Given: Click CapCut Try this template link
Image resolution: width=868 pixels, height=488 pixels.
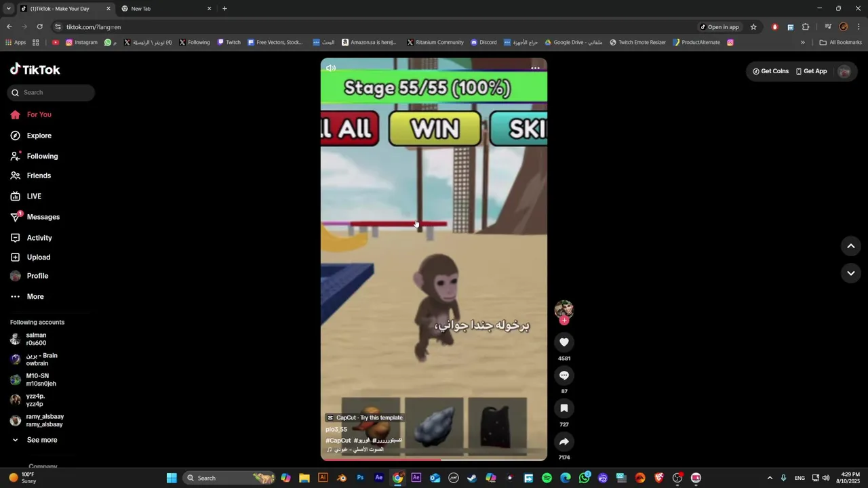Looking at the screenshot, I should pos(365,418).
